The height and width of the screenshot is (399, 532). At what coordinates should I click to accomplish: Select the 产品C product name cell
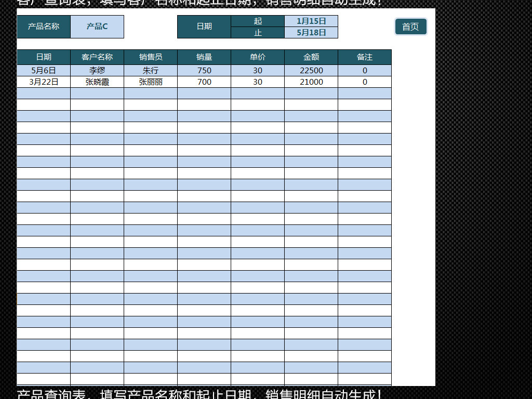tap(98, 26)
